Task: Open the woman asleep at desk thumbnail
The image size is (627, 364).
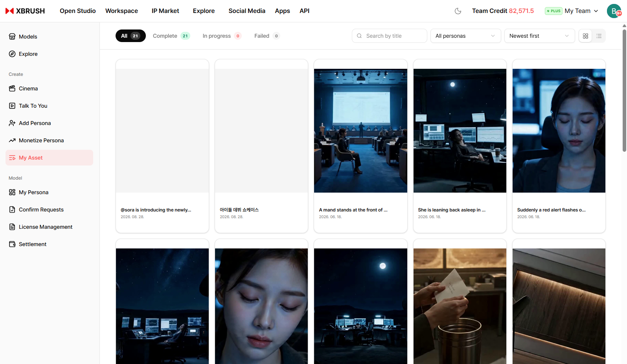Action: point(460,131)
